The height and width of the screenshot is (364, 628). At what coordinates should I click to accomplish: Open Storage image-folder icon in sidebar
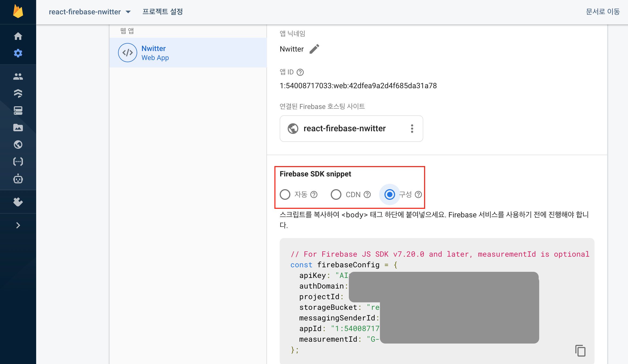18,128
